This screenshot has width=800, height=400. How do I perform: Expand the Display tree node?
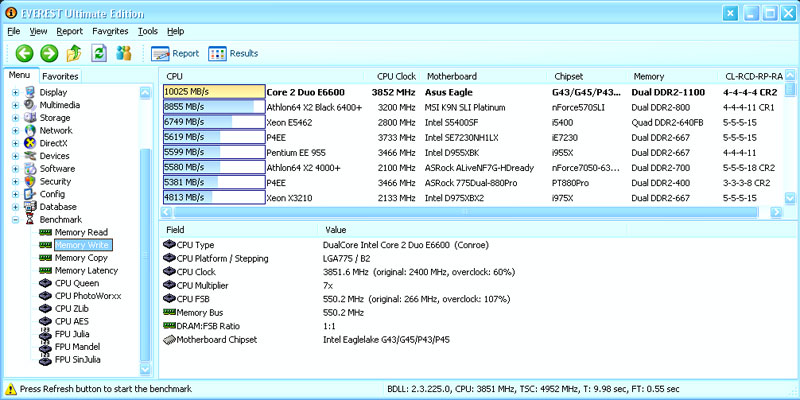[x=15, y=92]
